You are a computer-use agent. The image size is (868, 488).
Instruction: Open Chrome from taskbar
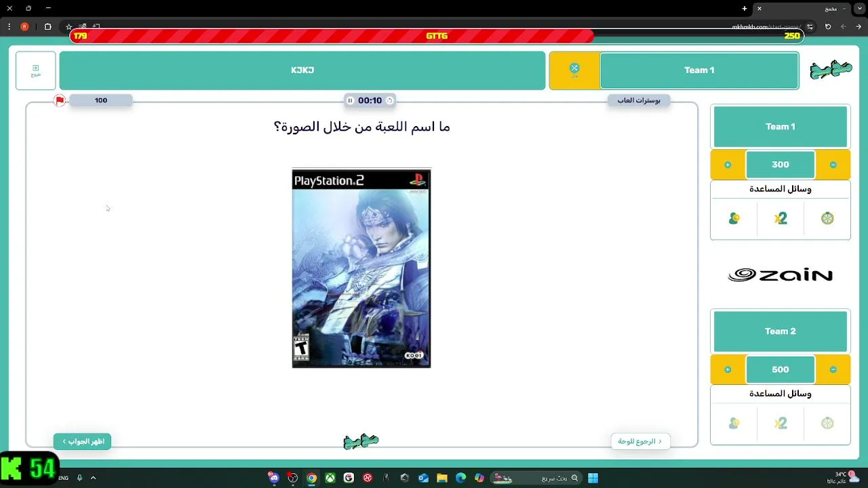tap(311, 478)
